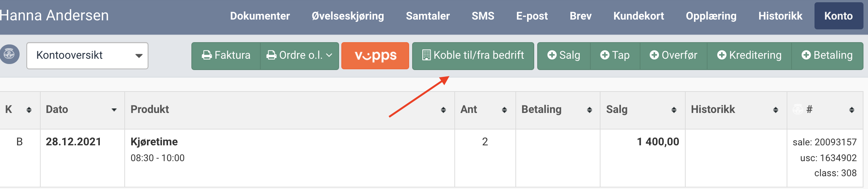This screenshot has width=868, height=189.
Task: Switch to the Dokumenter tab
Action: tap(260, 16)
